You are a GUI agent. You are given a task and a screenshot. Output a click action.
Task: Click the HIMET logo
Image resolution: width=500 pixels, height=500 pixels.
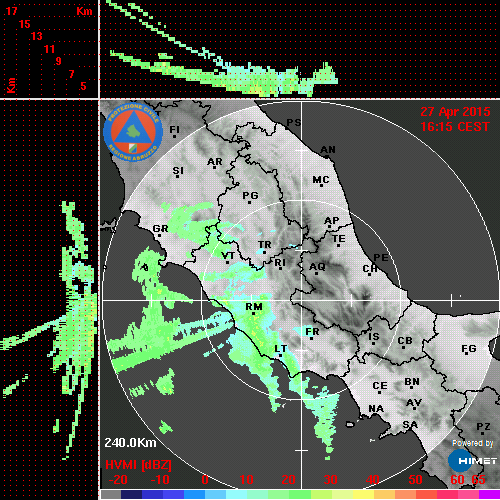point(472,461)
